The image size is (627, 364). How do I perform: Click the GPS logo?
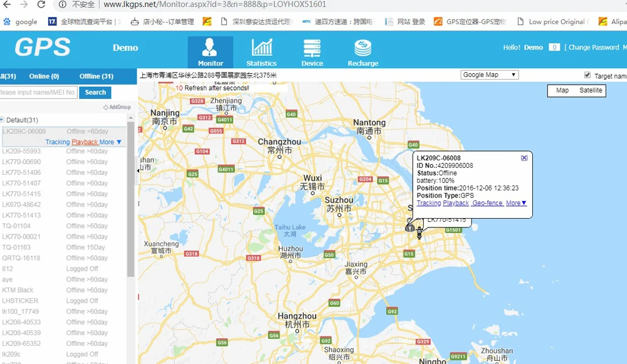pos(43,47)
